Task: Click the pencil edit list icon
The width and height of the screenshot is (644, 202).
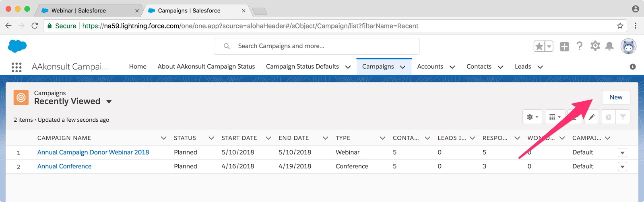Action: 591,117
